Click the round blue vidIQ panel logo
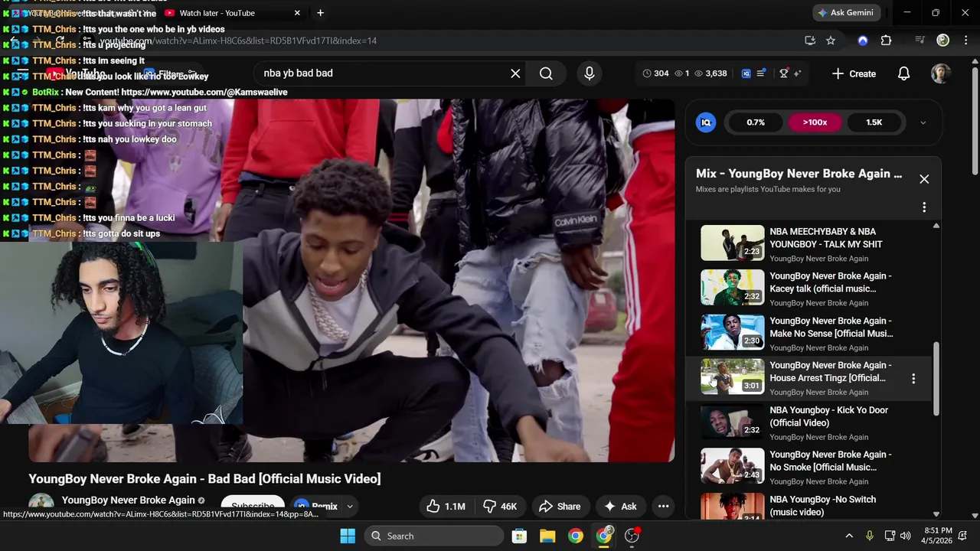This screenshot has height=551, width=980. tap(706, 122)
